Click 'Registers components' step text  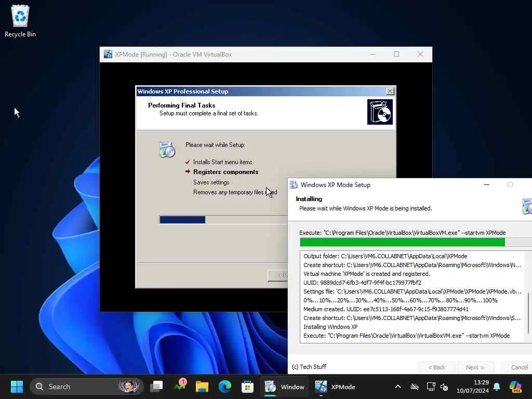225,172
